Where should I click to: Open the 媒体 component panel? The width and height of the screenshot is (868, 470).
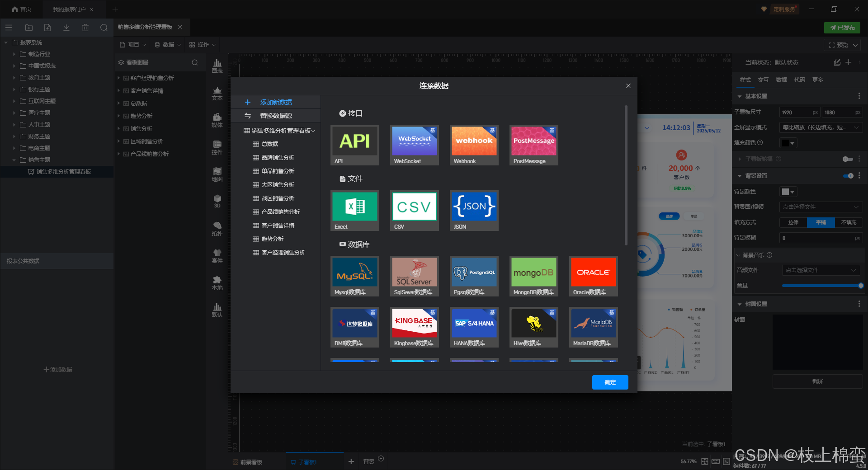pyautogui.click(x=217, y=120)
